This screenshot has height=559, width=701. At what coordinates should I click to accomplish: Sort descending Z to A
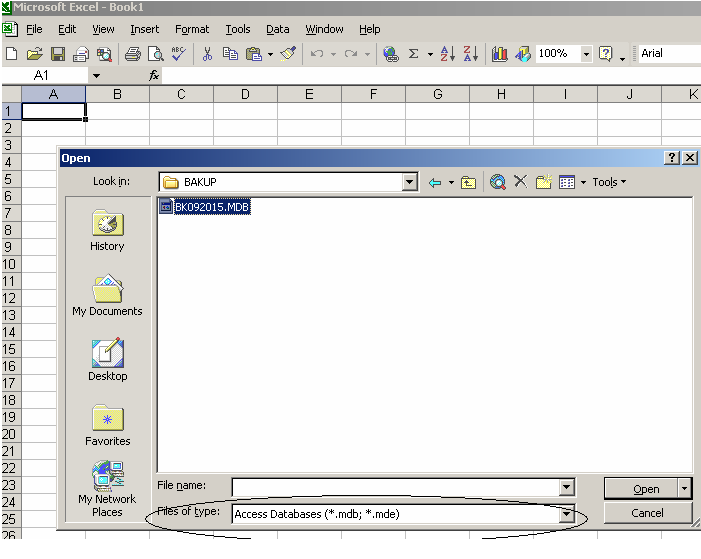[471, 54]
